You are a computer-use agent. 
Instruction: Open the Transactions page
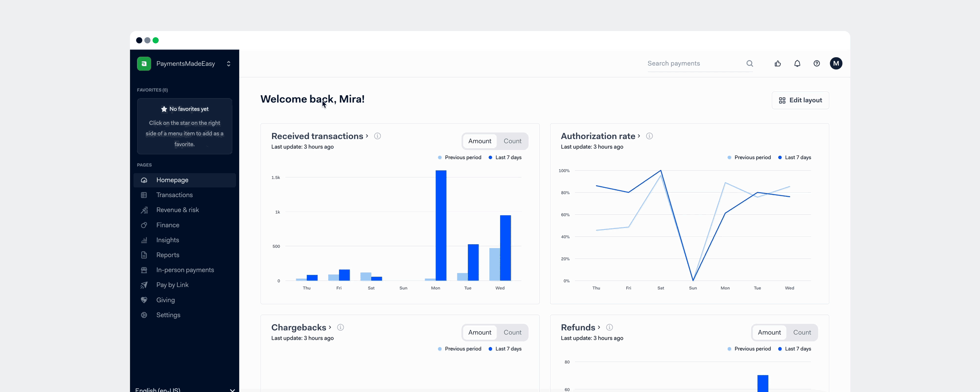click(174, 195)
